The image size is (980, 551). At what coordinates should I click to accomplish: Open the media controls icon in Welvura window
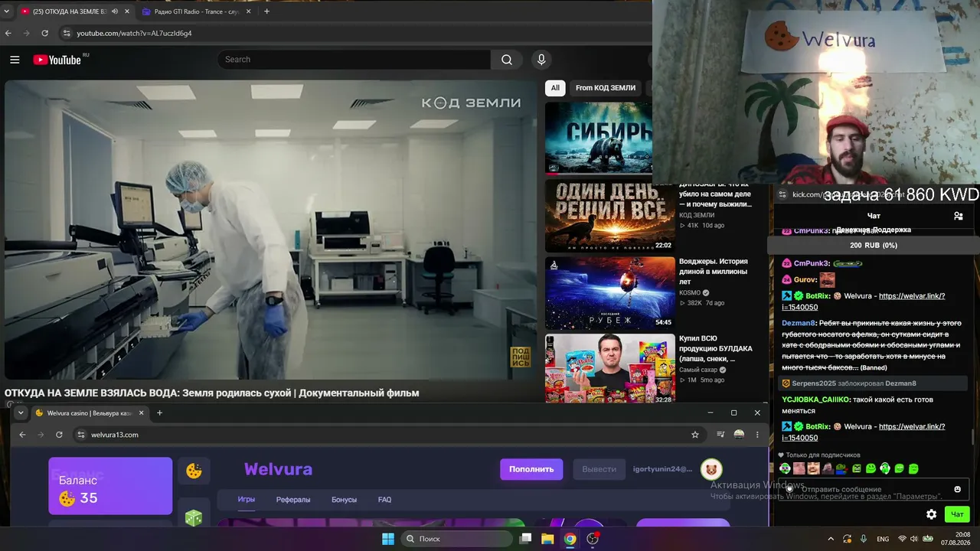click(x=720, y=435)
